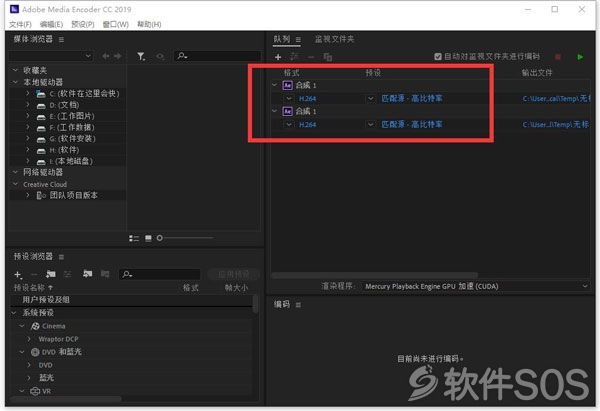Click the preset browser vertical scrollbar
The image size is (600, 411).
(x=255, y=305)
